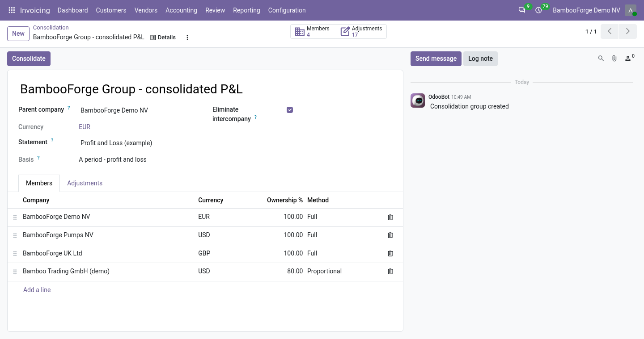Image resolution: width=644 pixels, height=339 pixels.
Task: Go to previous record arrow
Action: [x=610, y=31]
